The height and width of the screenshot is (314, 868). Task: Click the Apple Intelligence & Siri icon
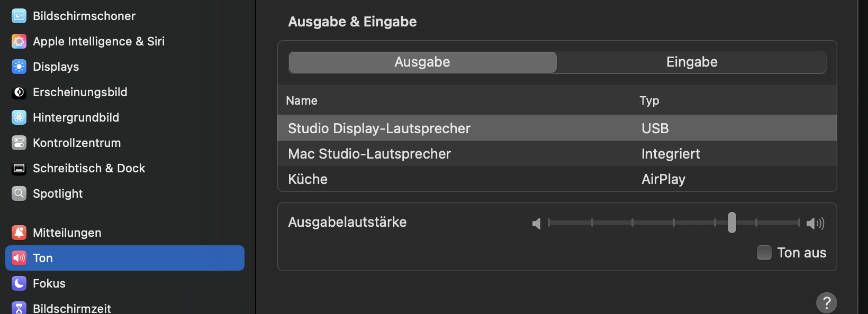(19, 41)
